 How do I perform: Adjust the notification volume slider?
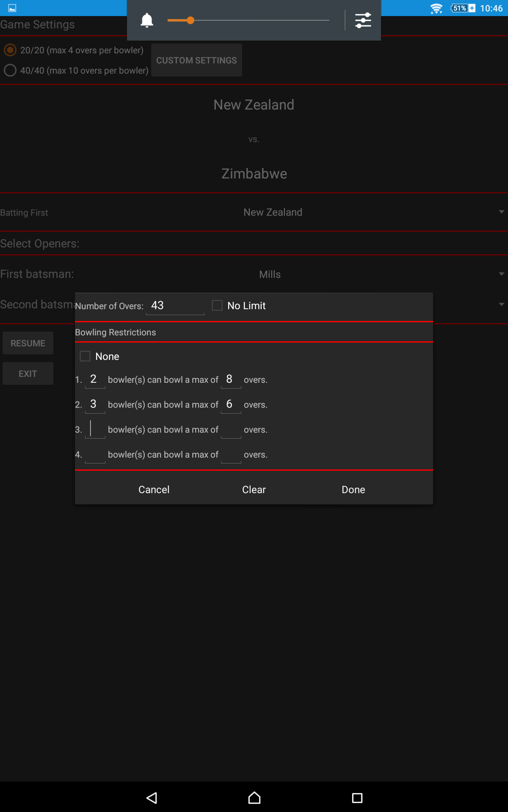coord(248,20)
